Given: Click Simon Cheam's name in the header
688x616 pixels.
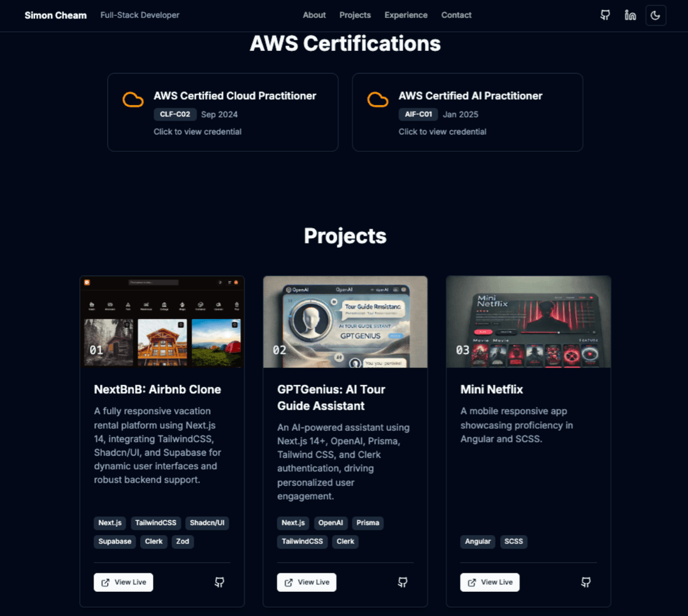Looking at the screenshot, I should coord(55,15).
